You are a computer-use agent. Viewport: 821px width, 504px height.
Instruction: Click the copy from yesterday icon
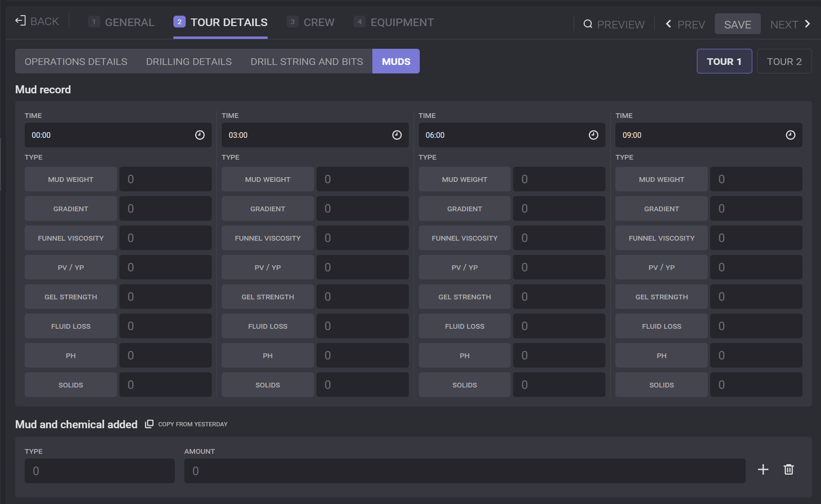coord(149,424)
